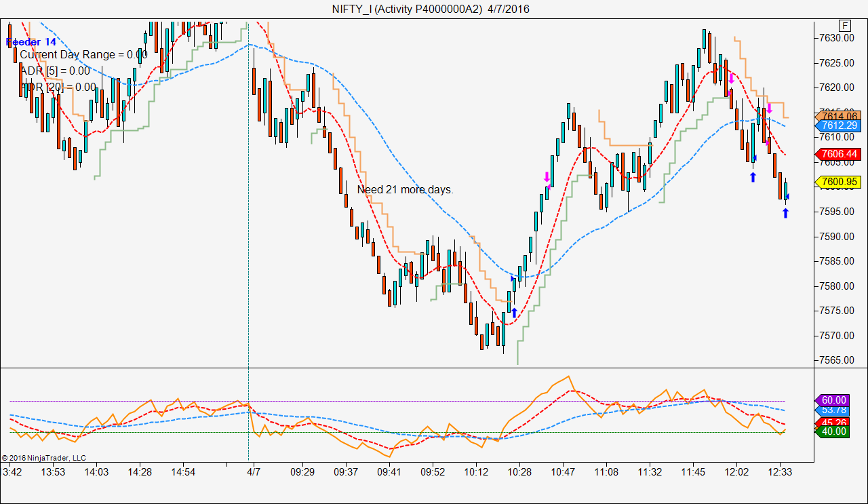Viewport: 868px width, 504px height.
Task: Select the blue up arrow below the 10:28 candle
Action: 514,313
